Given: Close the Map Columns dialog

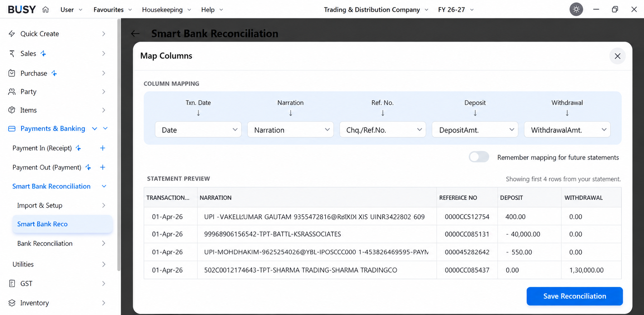Looking at the screenshot, I should tap(617, 56).
